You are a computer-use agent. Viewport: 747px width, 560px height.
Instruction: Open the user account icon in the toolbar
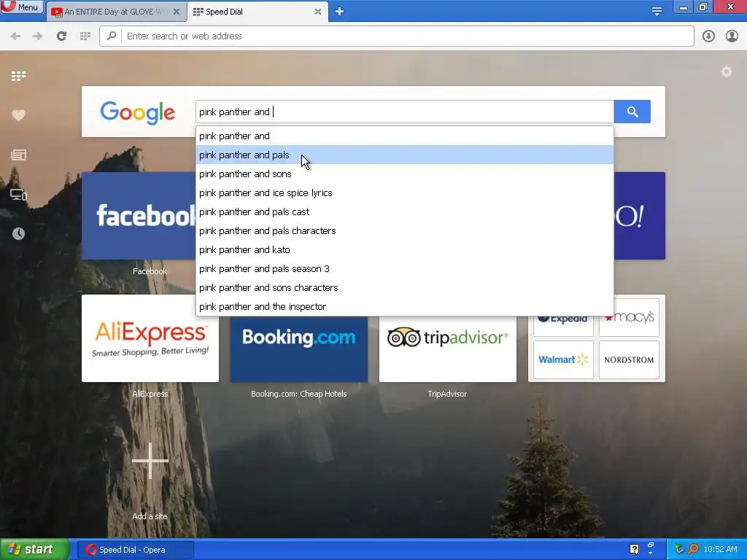click(732, 36)
